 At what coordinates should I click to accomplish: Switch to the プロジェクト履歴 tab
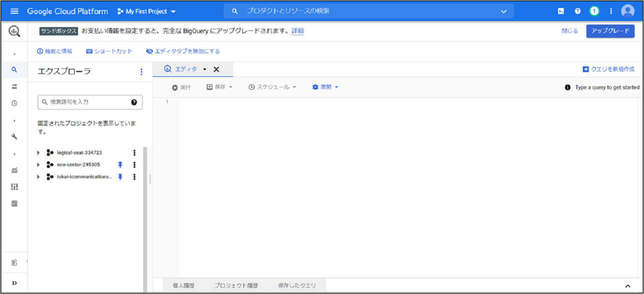click(x=236, y=285)
